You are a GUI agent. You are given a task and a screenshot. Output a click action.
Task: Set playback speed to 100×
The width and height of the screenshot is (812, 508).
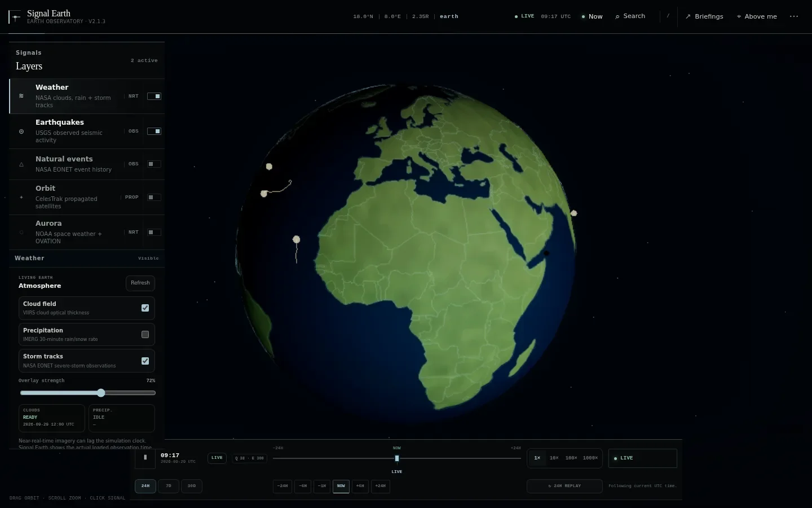click(571, 458)
